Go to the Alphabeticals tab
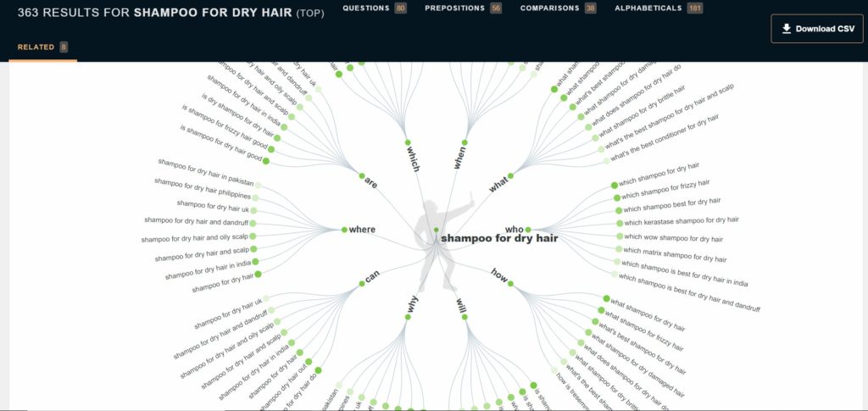The image size is (868, 411). [648, 8]
